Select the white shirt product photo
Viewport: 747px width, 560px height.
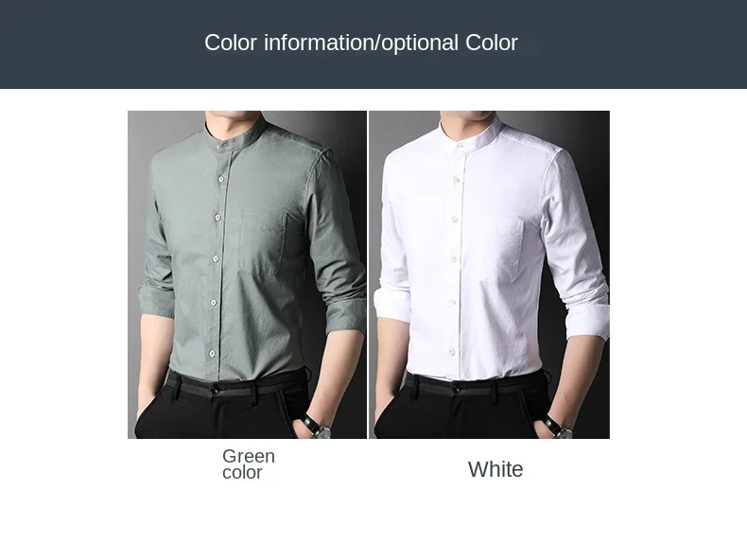tap(489, 274)
